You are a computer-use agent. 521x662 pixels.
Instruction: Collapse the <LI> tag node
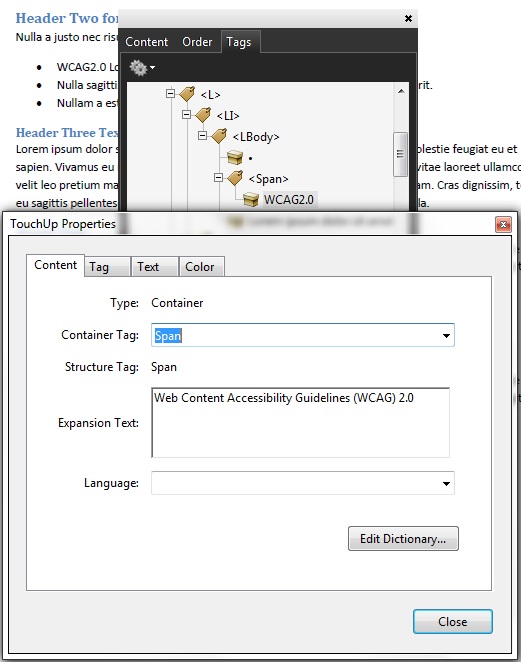point(186,114)
